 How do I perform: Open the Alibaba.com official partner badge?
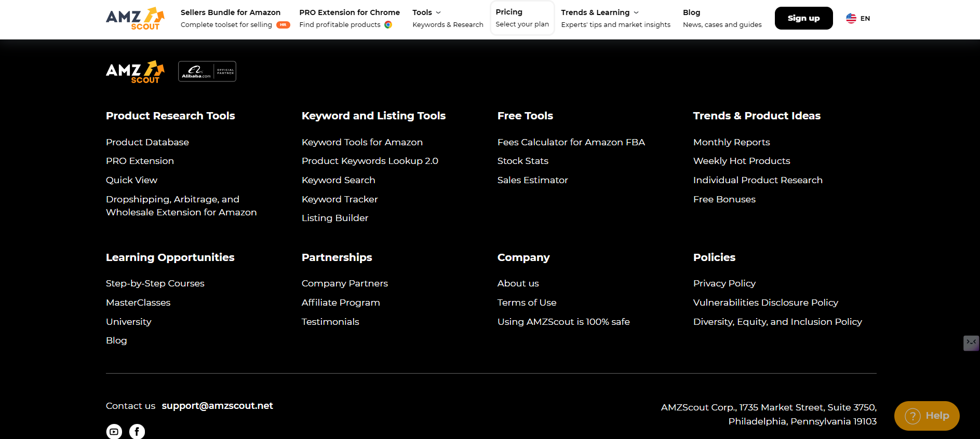point(207,72)
